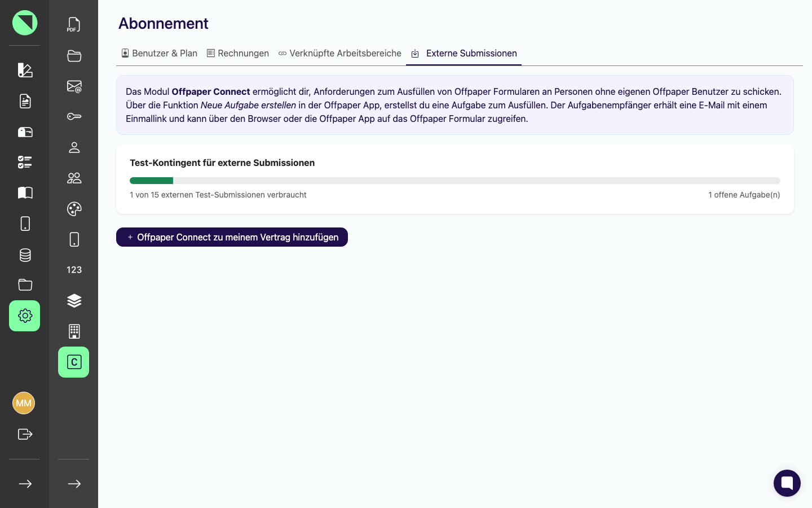This screenshot has height=508, width=812.
Task: Click italic "Neue Aufgabe erstellen" text
Action: pos(248,105)
